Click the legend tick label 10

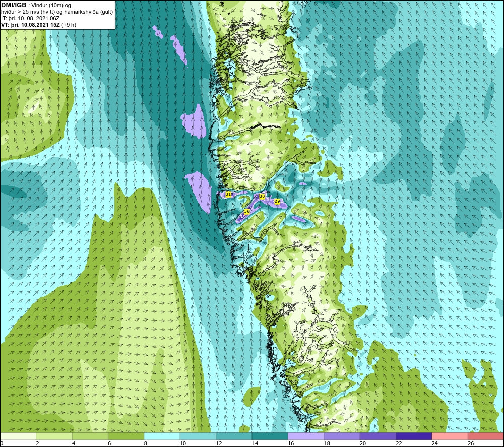[x=183, y=443]
